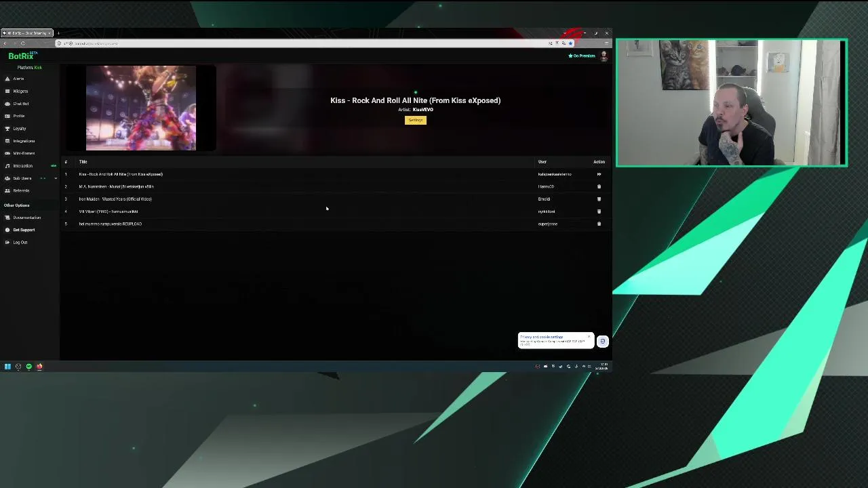
Task: Select queue row Kiss - Rock And Roll All Nite
Action: 336,174
